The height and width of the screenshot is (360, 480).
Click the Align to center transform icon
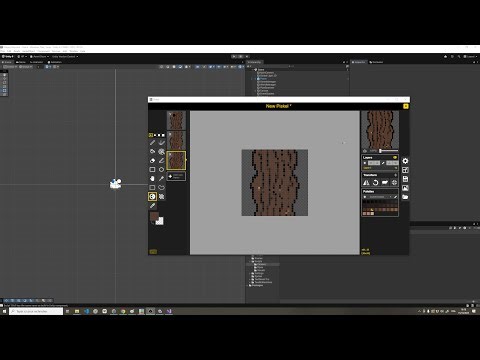394,183
